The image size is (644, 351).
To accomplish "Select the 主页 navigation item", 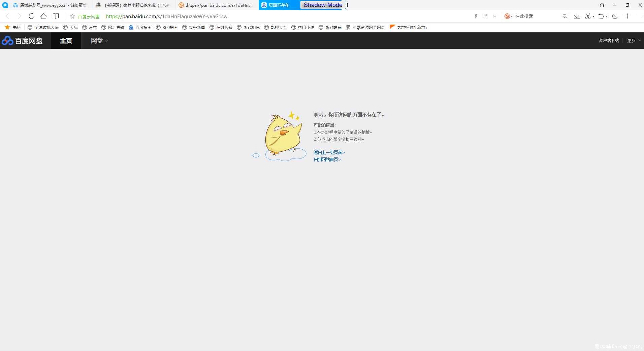I will pyautogui.click(x=66, y=41).
